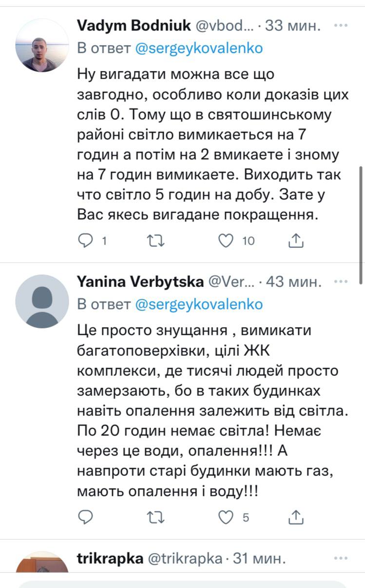The height and width of the screenshot is (588, 365).
Task: Retweet Vadym Bodniuk's tweet
Action: [x=156, y=240]
